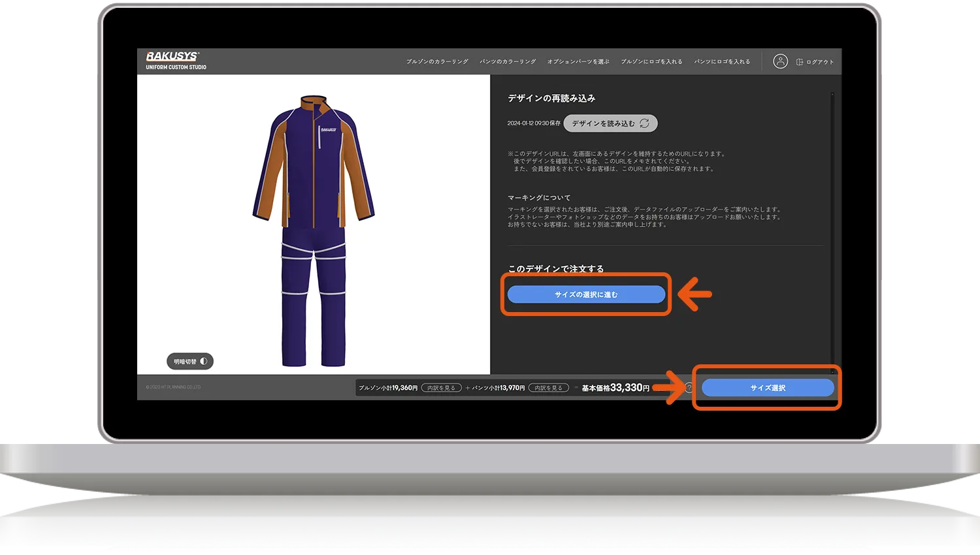Open ブルゾンのカラーリング menu

click(437, 62)
